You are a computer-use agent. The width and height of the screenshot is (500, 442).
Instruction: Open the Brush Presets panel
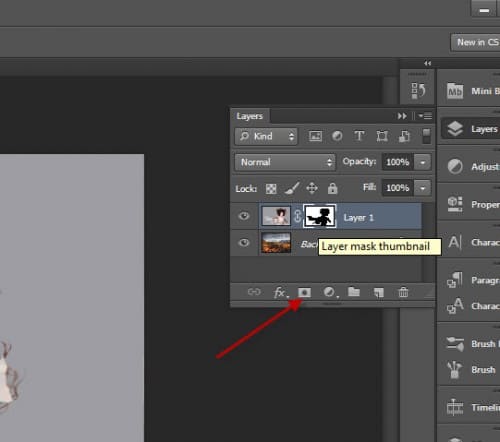473,344
